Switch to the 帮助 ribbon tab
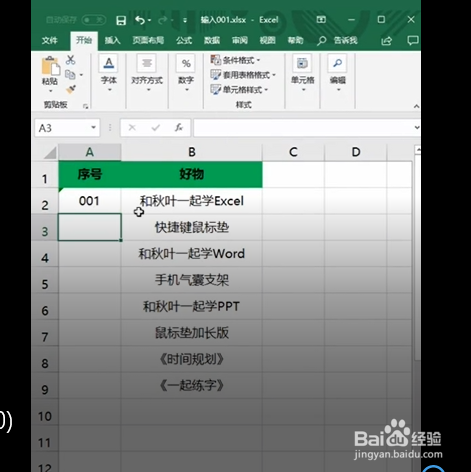 pos(295,41)
